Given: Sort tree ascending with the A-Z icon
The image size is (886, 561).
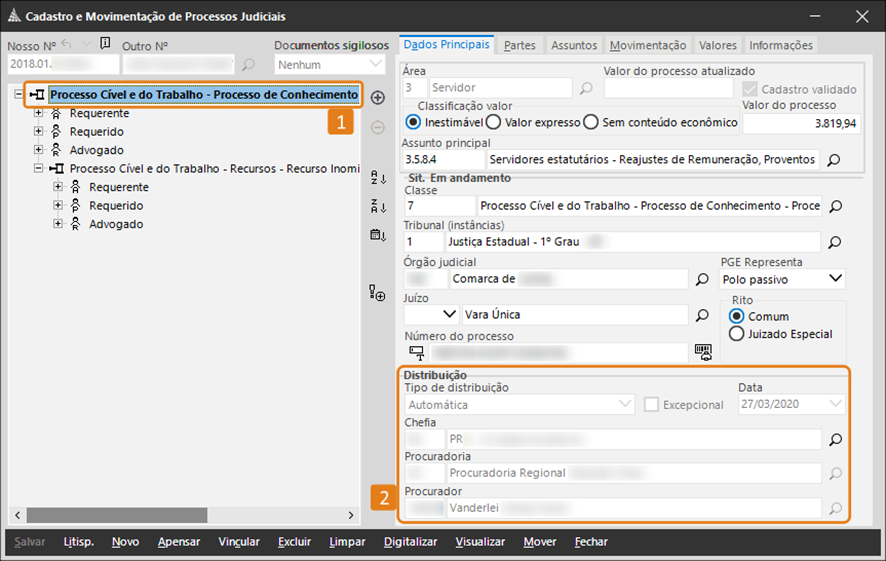Looking at the screenshot, I should tap(377, 178).
